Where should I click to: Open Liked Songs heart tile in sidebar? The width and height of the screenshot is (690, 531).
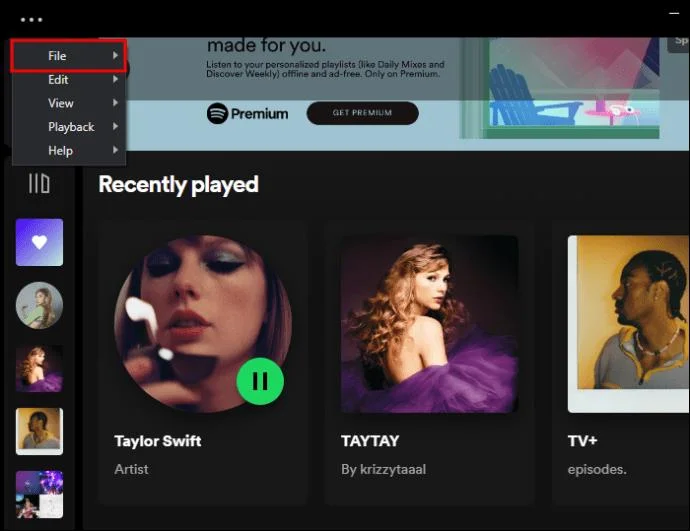[39, 242]
